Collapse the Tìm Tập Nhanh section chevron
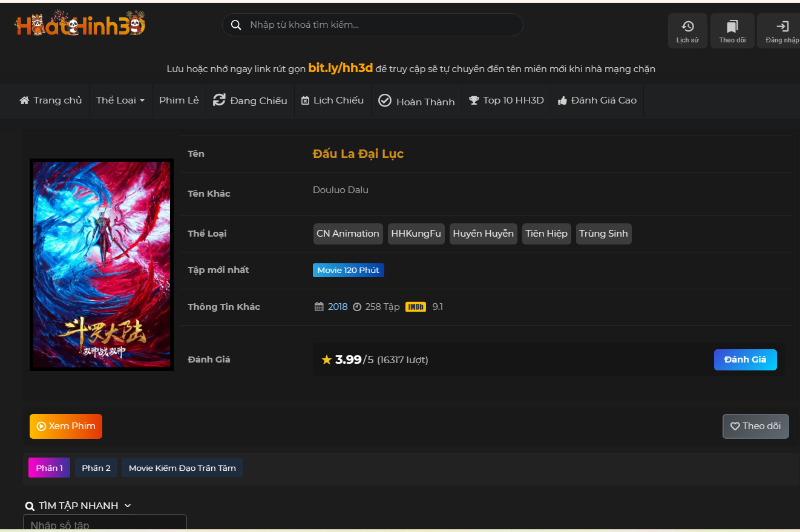 [x=128, y=506]
